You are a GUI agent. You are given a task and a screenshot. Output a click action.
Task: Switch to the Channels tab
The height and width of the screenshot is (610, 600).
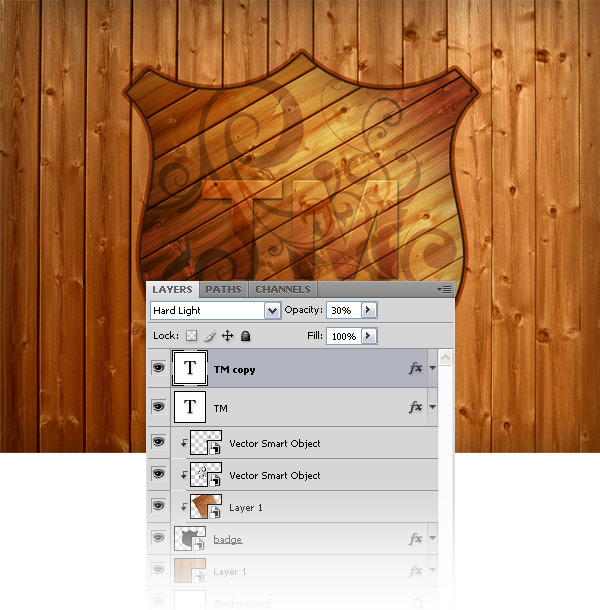[283, 290]
